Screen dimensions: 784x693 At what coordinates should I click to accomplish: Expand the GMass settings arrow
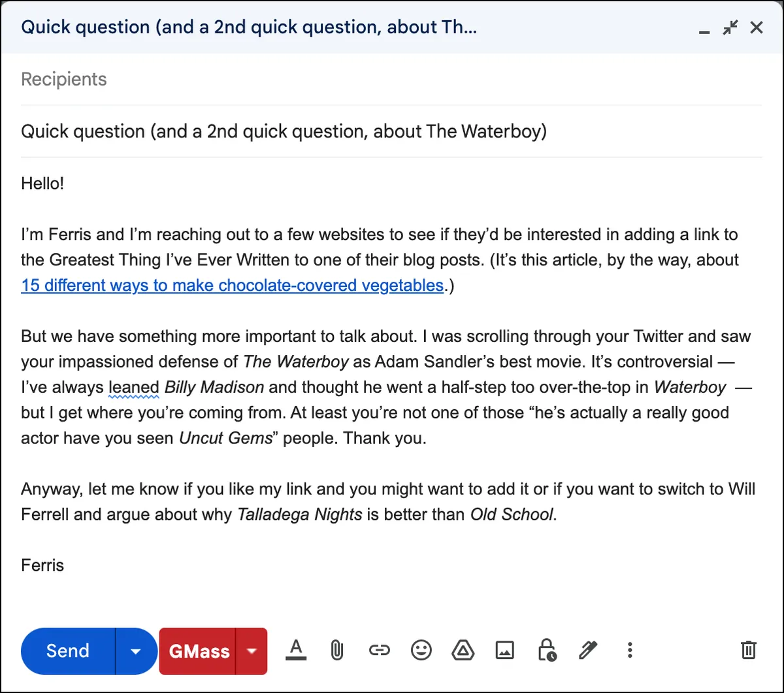click(252, 651)
